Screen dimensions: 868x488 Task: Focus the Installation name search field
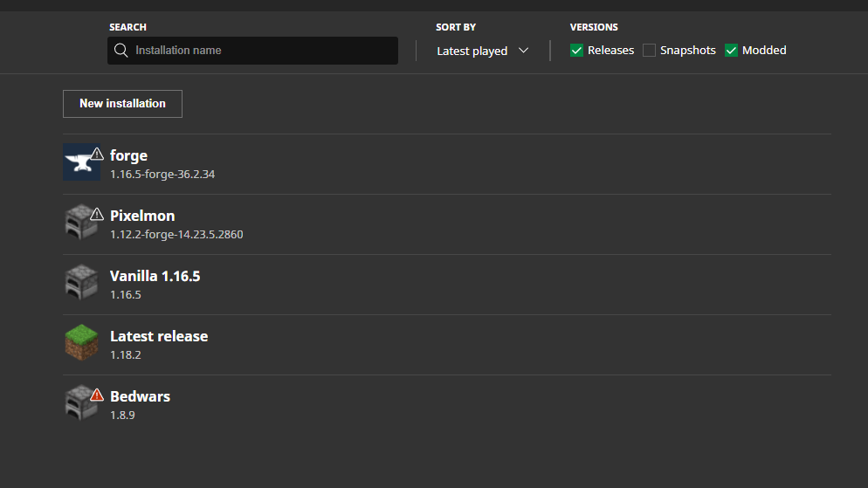coord(252,51)
